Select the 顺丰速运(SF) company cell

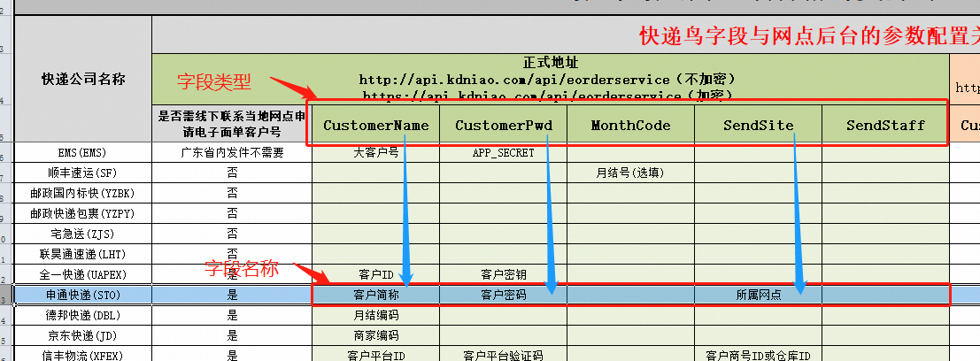click(82, 173)
